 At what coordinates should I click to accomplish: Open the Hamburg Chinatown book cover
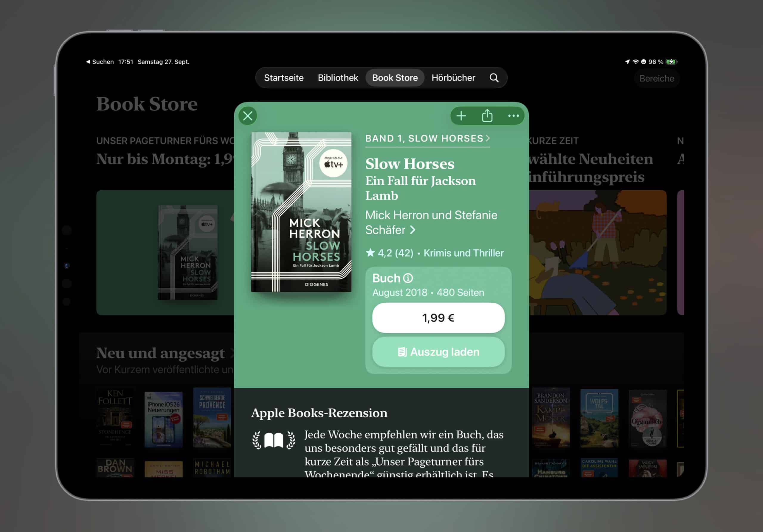[x=551, y=468]
